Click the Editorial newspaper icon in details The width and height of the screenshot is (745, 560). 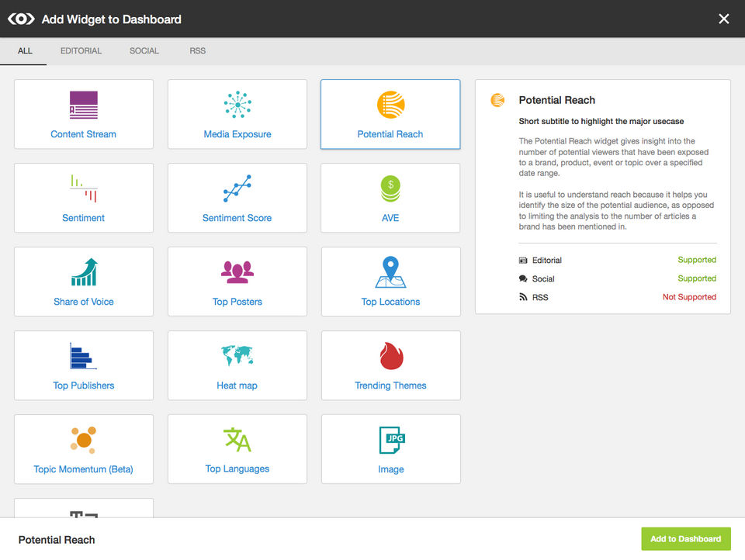pyautogui.click(x=523, y=261)
